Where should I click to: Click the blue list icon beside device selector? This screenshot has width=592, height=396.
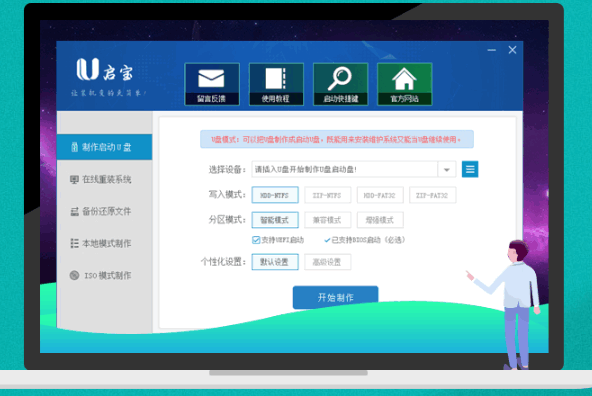click(x=470, y=169)
